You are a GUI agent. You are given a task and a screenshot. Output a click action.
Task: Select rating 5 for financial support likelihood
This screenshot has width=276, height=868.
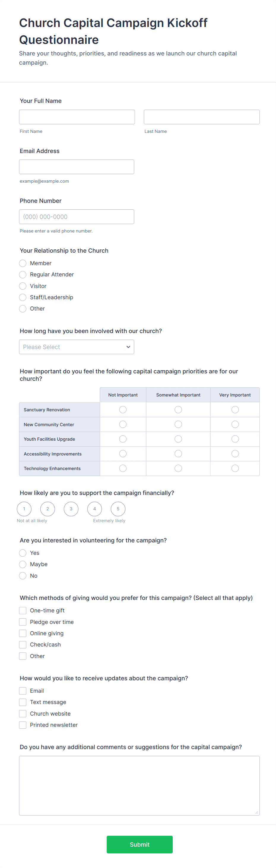[118, 509]
